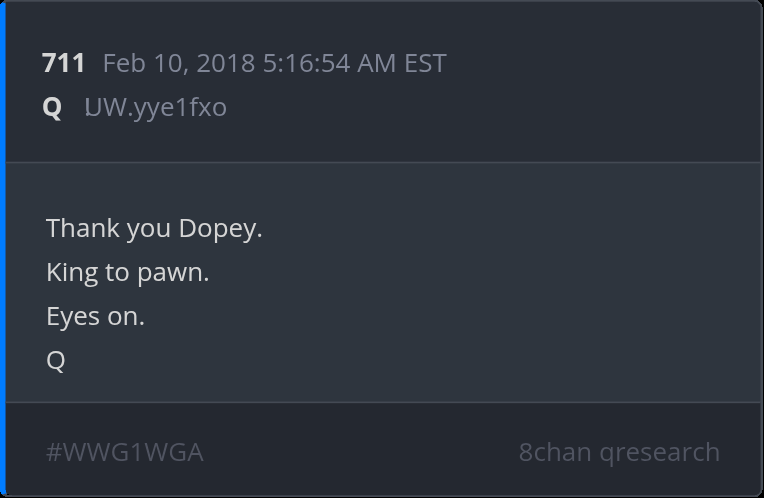Click empty space in the post header
This screenshot has width=764, height=498.
(x=600, y=85)
